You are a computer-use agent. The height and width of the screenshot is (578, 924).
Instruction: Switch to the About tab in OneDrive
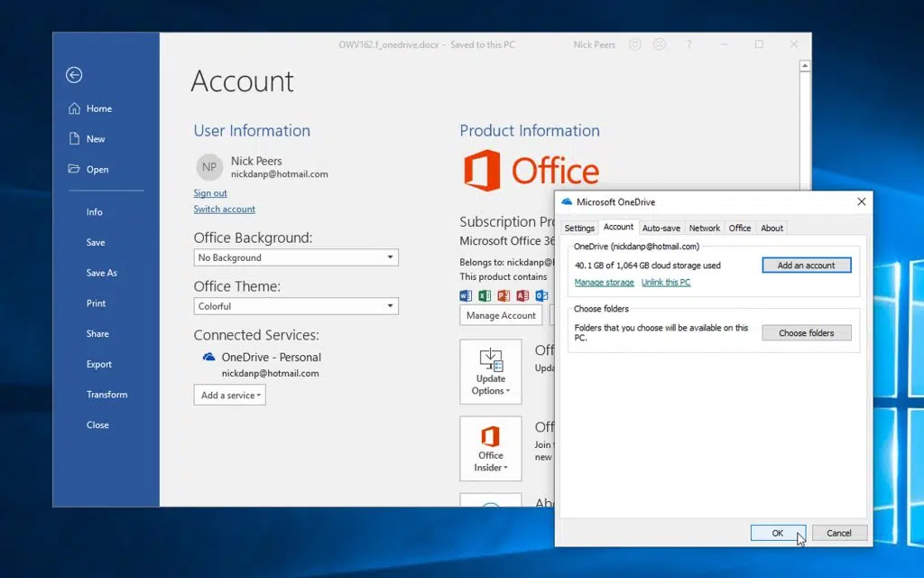pos(772,228)
